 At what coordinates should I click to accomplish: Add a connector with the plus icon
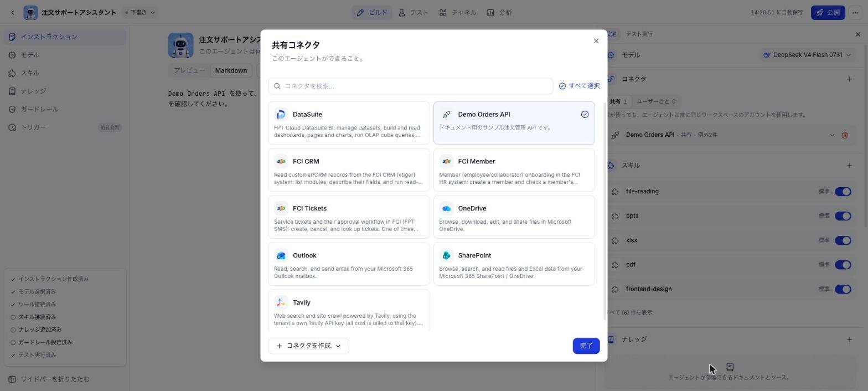click(849, 79)
